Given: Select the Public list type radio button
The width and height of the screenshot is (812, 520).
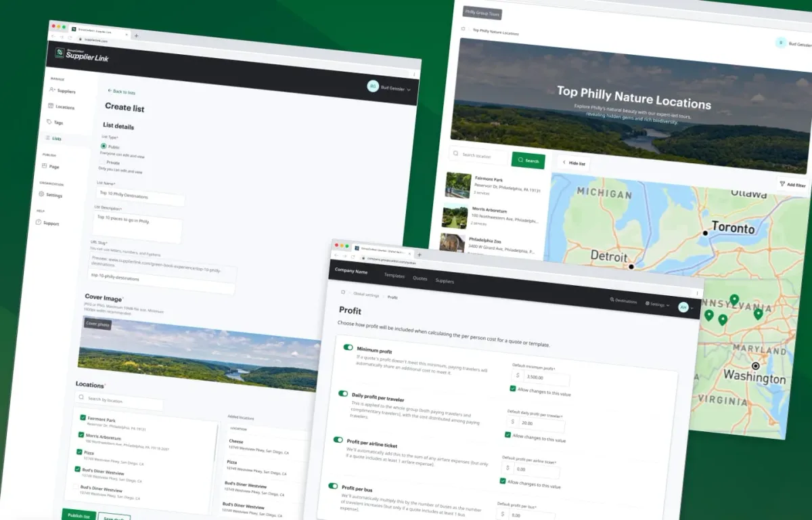Looking at the screenshot, I should [104, 146].
